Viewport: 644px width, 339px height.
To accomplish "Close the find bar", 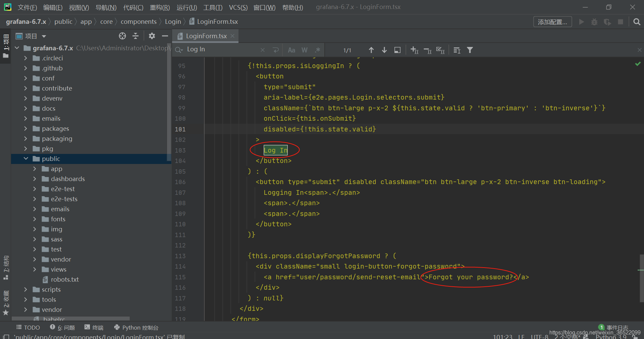I will point(639,50).
